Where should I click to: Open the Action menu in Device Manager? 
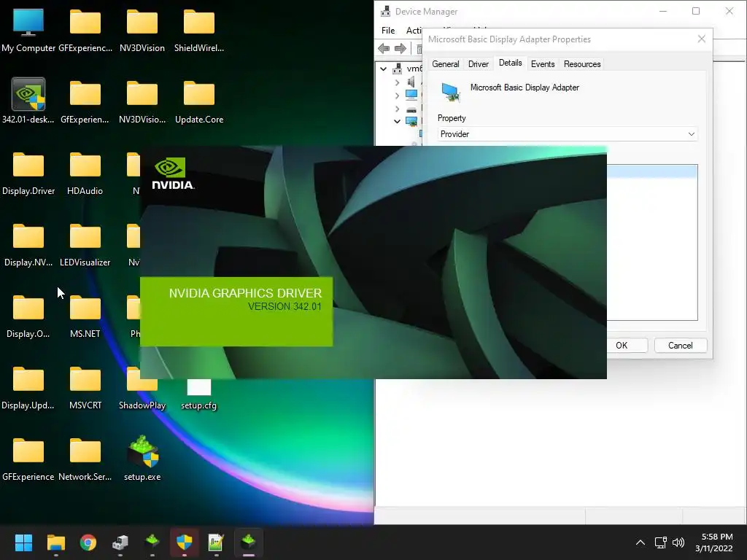point(414,31)
